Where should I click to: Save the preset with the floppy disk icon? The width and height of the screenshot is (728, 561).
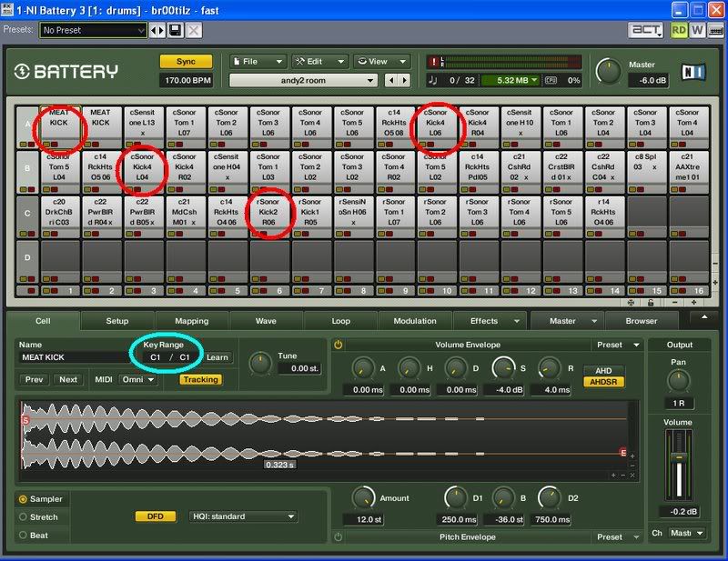pyautogui.click(x=175, y=31)
